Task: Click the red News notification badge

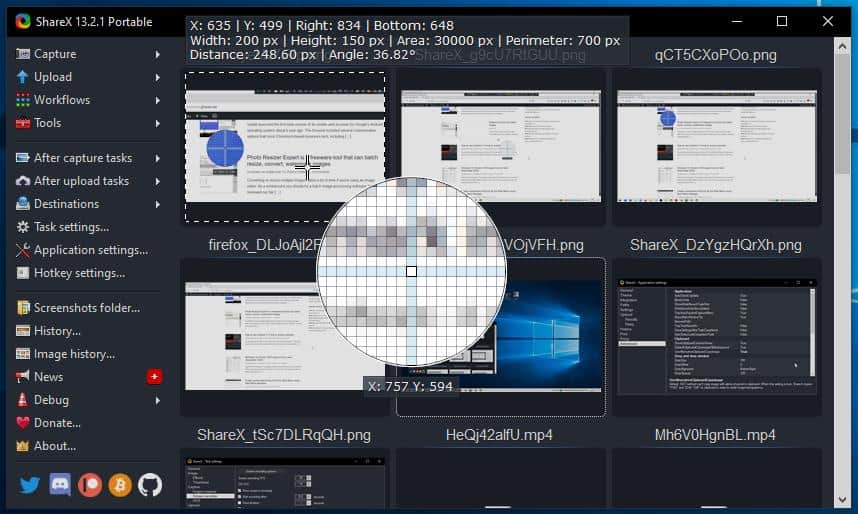Action: (x=154, y=377)
